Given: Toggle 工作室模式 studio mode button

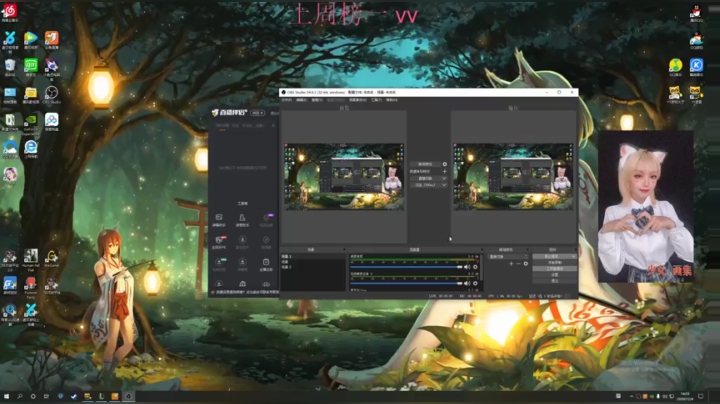Looking at the screenshot, I should click(555, 269).
